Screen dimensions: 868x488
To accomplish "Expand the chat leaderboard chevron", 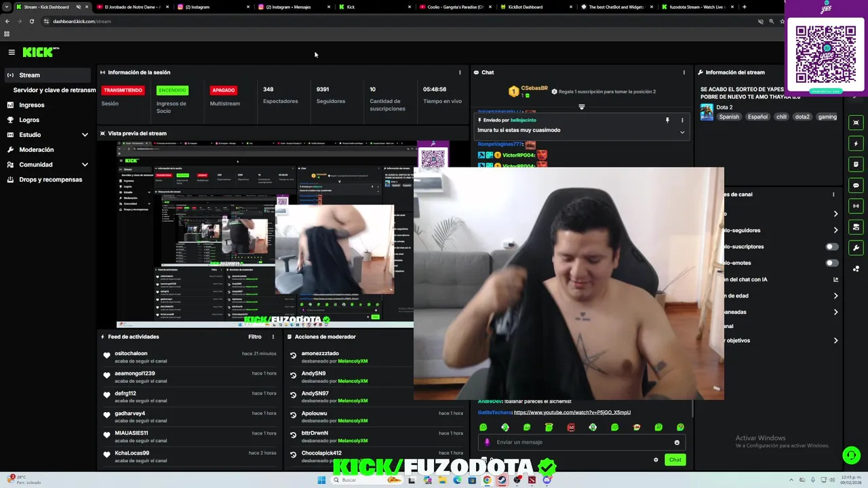I will (x=581, y=107).
